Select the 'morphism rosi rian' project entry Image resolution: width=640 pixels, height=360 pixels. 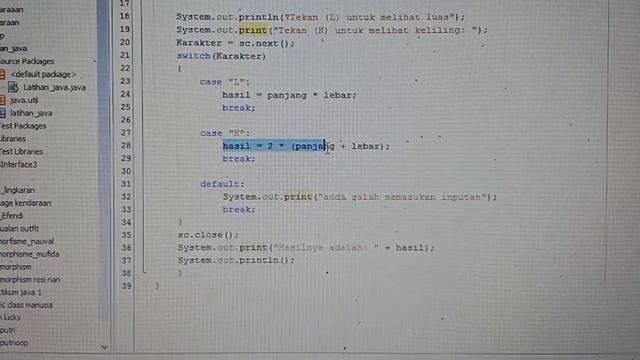tap(30, 280)
